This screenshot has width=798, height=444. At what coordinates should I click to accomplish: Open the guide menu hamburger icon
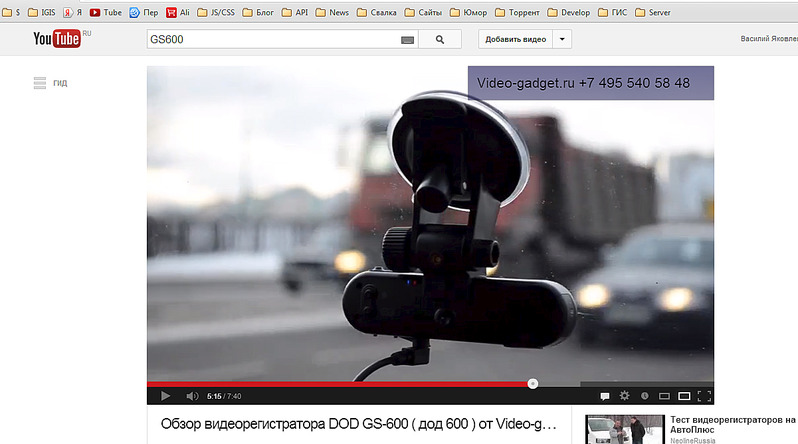pyautogui.click(x=40, y=82)
